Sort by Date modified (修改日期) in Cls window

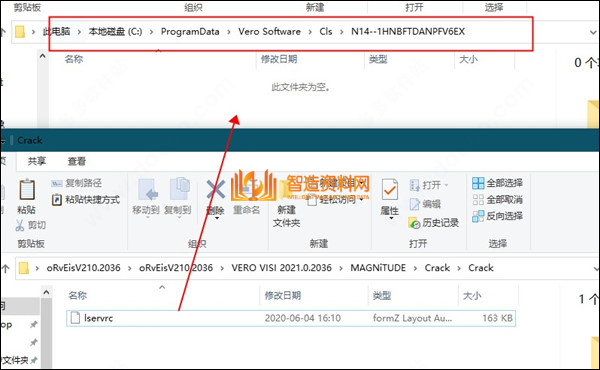[279, 59]
